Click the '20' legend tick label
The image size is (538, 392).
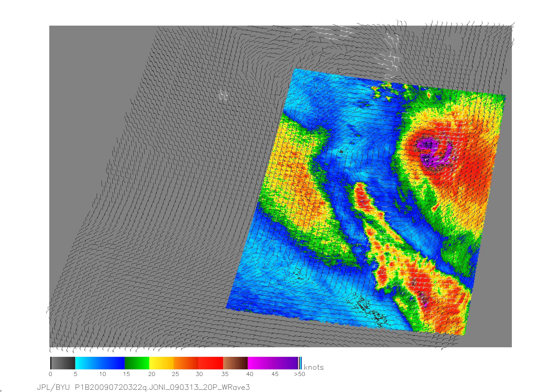[x=152, y=374]
